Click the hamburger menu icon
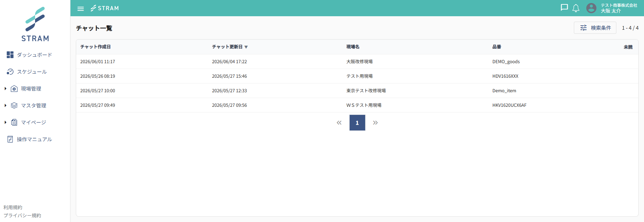Screen dimensions: 644x222 (x=81, y=8)
